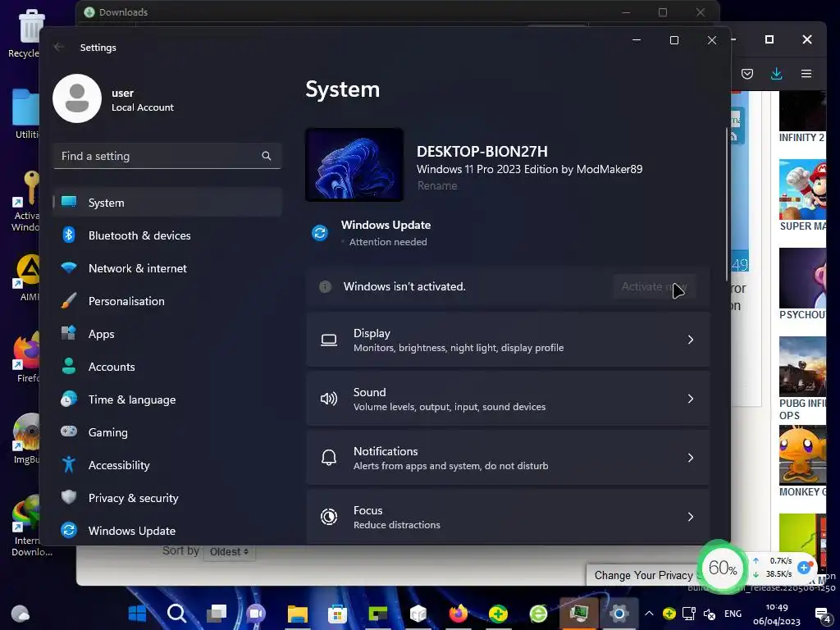The width and height of the screenshot is (840, 630).
Task: Go to Personalisation settings
Action: point(167,300)
